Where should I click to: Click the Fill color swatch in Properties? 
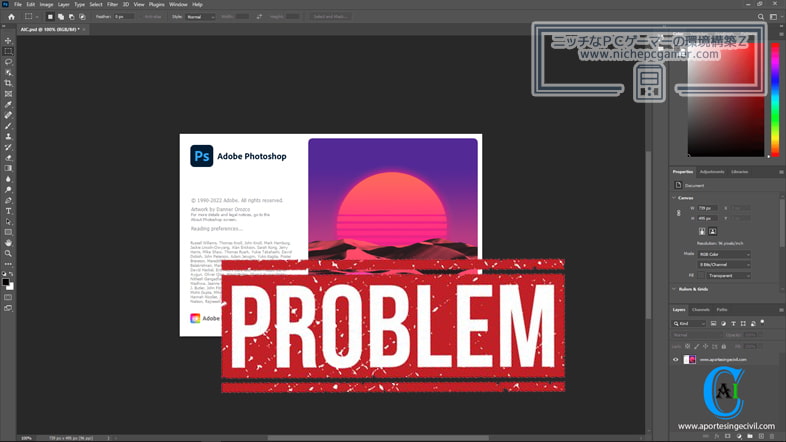click(x=701, y=276)
